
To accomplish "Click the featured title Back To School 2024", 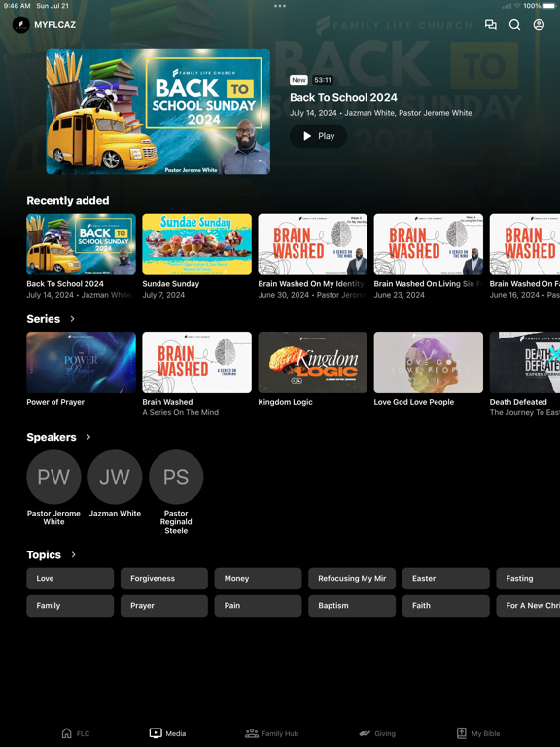I will (343, 97).
